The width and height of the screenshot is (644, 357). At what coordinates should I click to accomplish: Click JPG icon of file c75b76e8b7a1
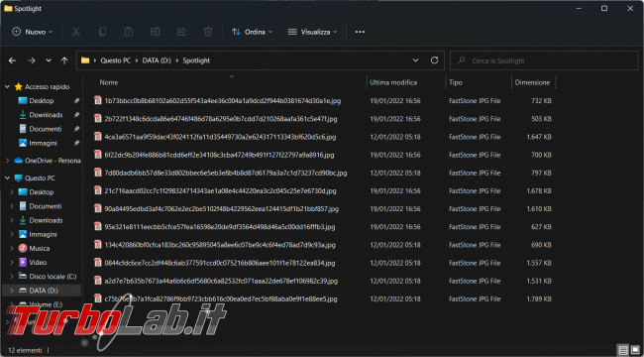(98, 298)
